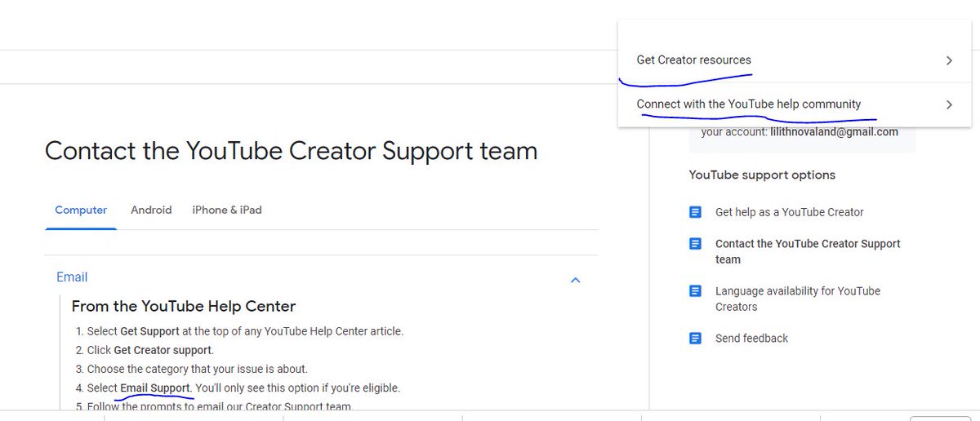Click document icon beside Language availability

point(695,290)
